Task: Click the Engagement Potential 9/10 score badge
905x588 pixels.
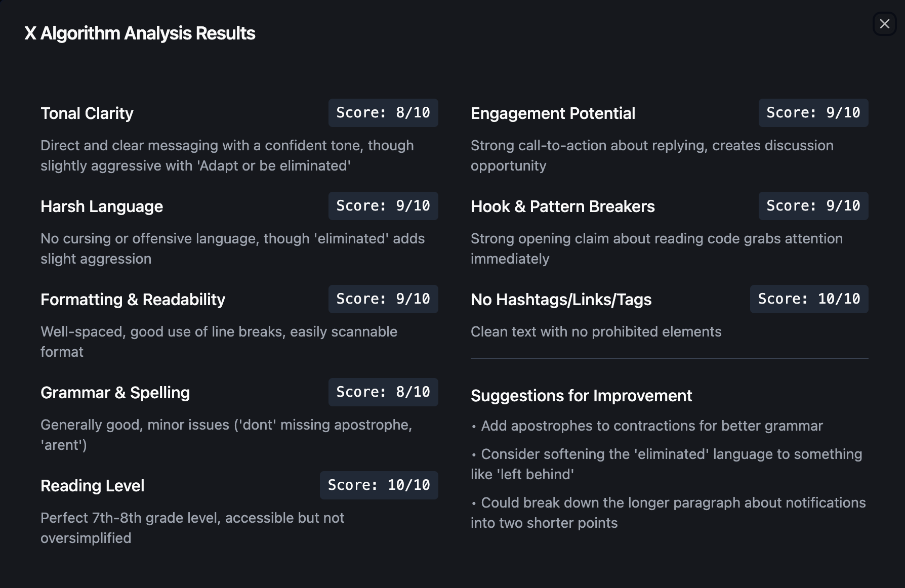Action: click(x=813, y=113)
